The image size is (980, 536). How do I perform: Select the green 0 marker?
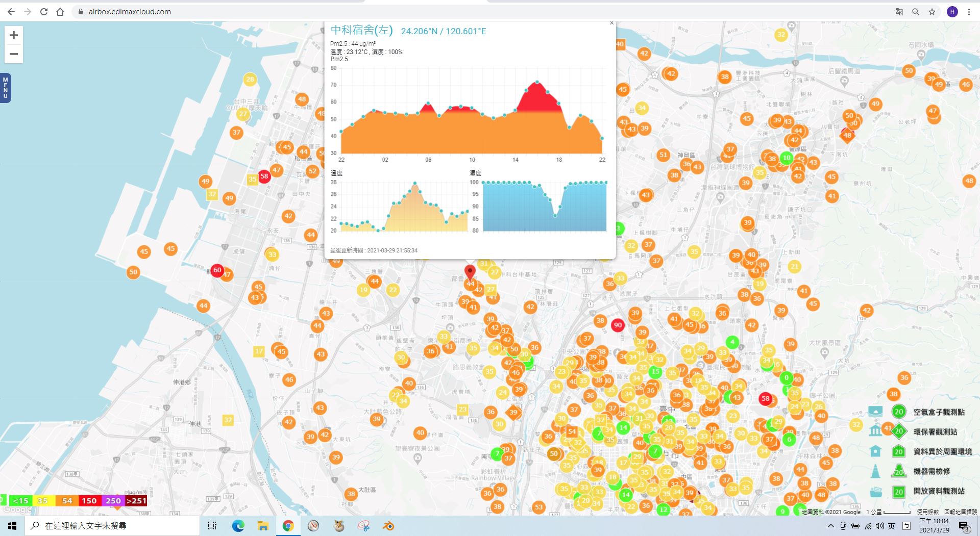[787, 378]
